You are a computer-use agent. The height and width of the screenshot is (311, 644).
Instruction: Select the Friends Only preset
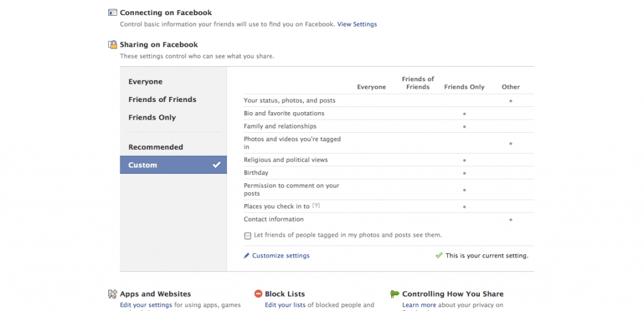[152, 117]
